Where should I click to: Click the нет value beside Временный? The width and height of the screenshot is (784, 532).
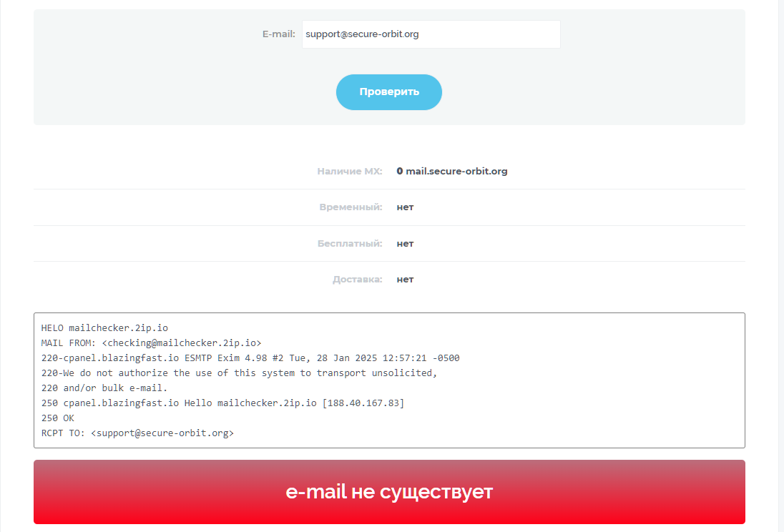[405, 207]
